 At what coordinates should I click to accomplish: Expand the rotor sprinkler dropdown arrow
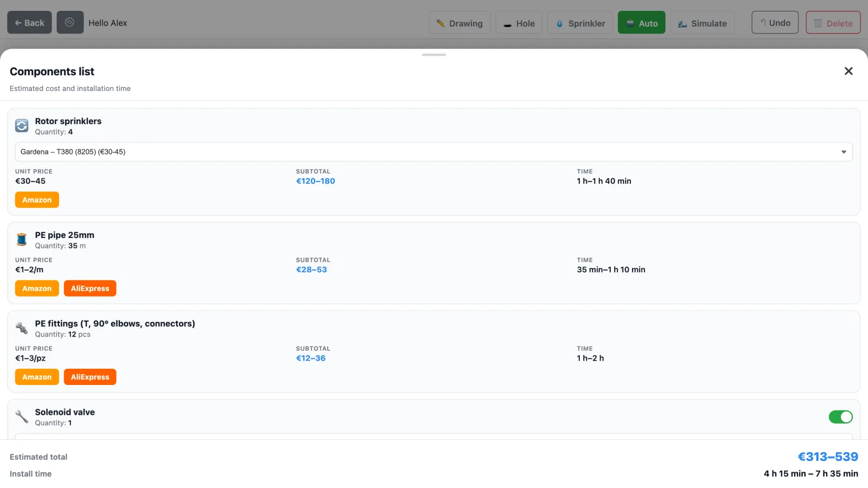click(x=844, y=152)
